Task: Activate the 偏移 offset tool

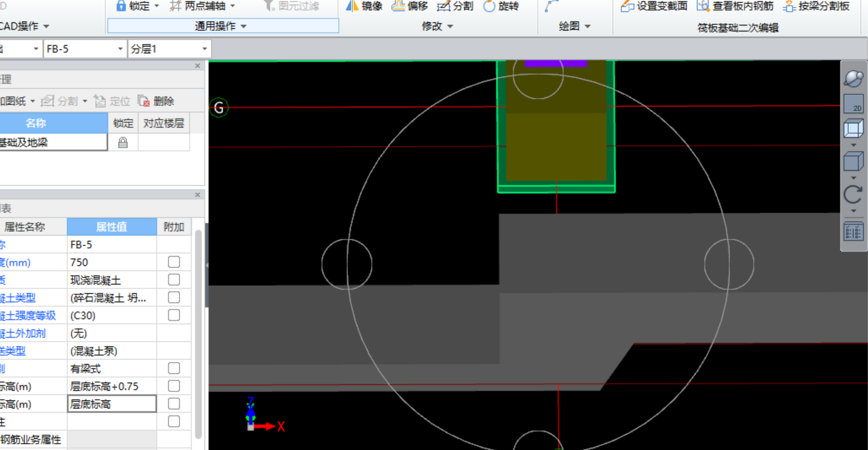Action: click(410, 6)
